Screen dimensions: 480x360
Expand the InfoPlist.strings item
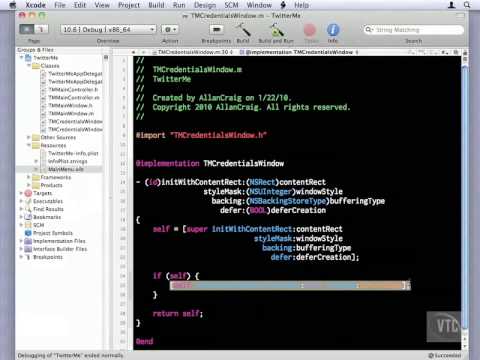[x=36, y=161]
